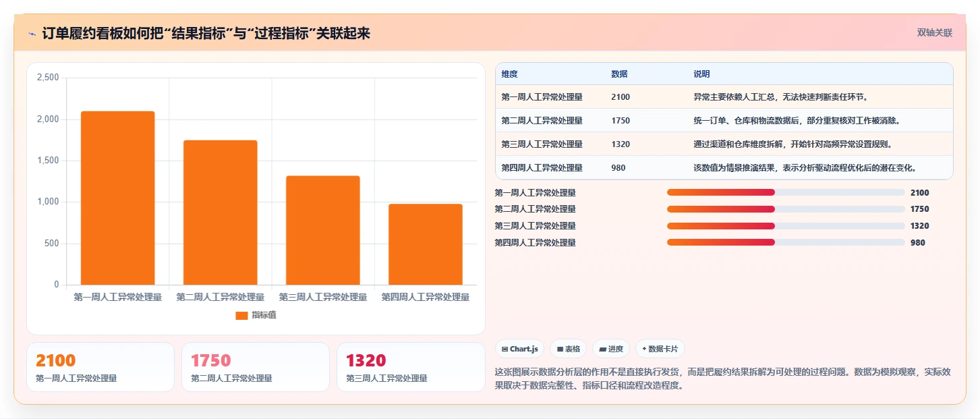Open the orange 2100 data card
This screenshot has height=419, width=980.
[x=100, y=367]
